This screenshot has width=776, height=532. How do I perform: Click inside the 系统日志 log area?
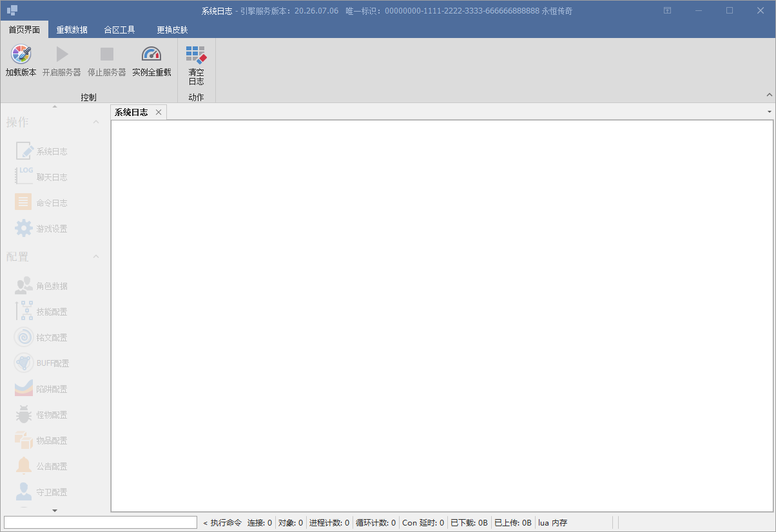click(442, 316)
